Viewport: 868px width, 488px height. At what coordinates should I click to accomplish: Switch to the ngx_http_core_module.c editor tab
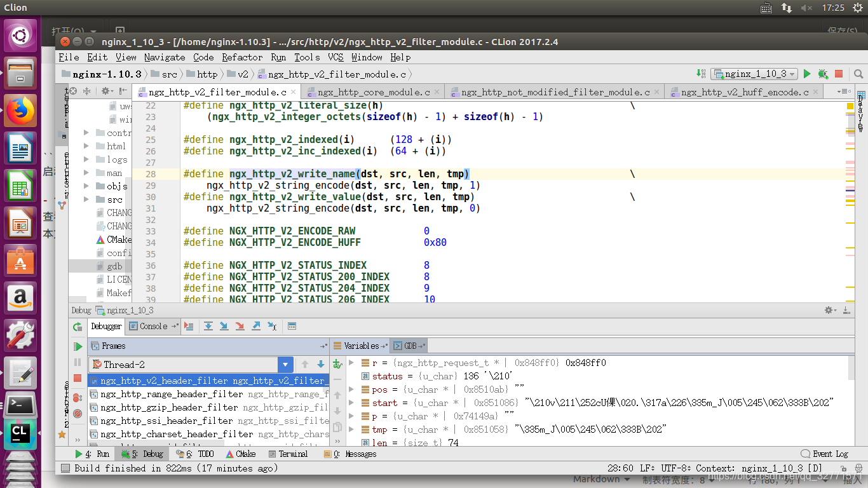pyautogui.click(x=374, y=92)
